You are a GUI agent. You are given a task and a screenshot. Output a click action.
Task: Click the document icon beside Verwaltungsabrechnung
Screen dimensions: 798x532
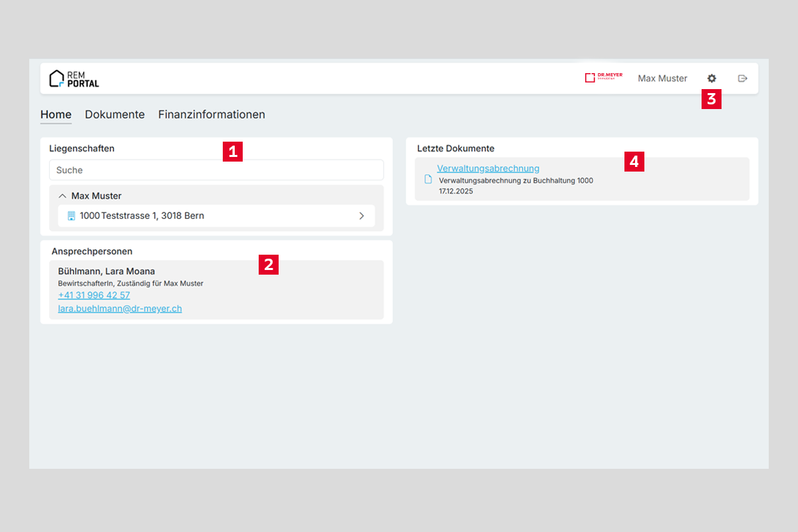tap(428, 180)
